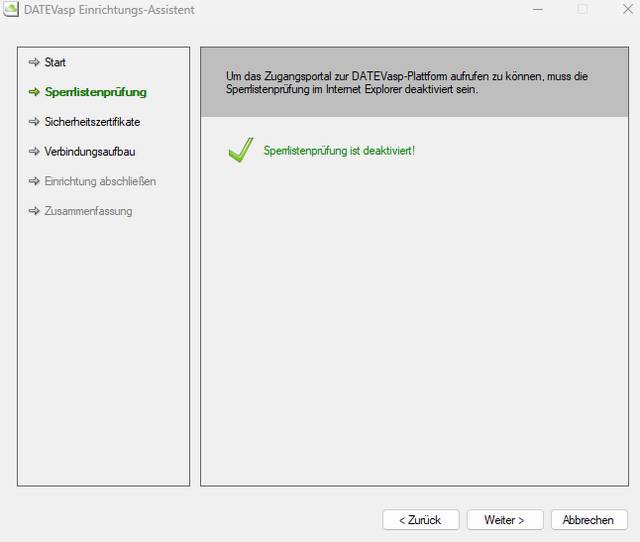640x542 pixels.
Task: Select the Zusammenfassung step
Action: coord(88,211)
